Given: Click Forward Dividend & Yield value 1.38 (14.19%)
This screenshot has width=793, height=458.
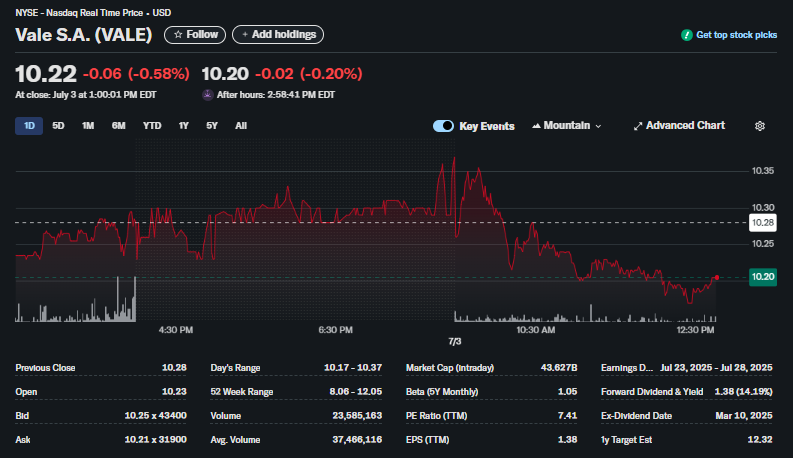Looking at the screenshot, I should click(x=743, y=392).
